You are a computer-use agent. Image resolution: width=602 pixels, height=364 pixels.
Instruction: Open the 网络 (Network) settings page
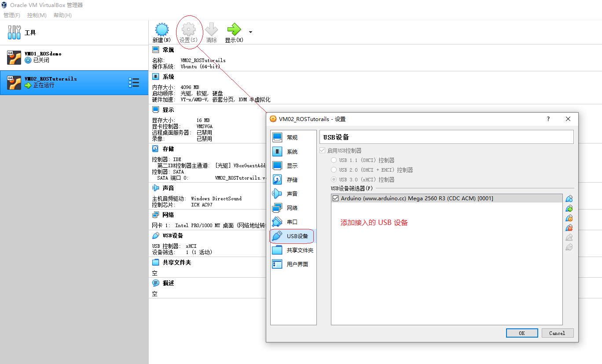point(293,207)
